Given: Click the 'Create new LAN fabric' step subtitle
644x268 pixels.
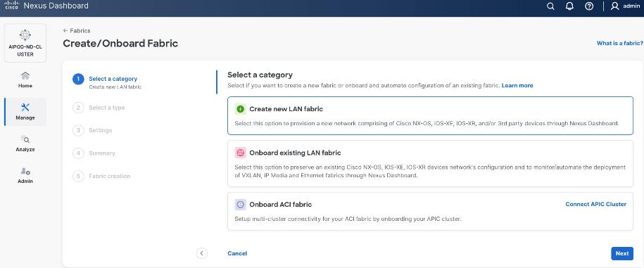Looking at the screenshot, I should pos(115,87).
